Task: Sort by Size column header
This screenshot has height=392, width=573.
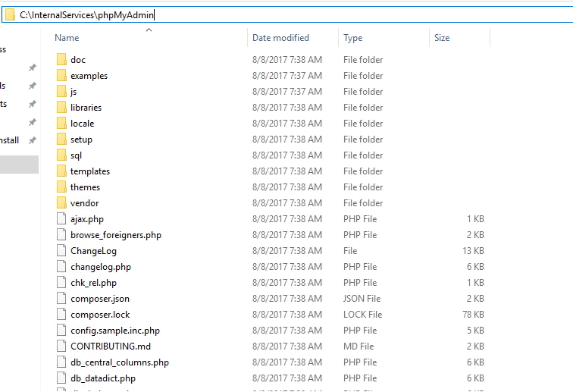Action: (442, 38)
